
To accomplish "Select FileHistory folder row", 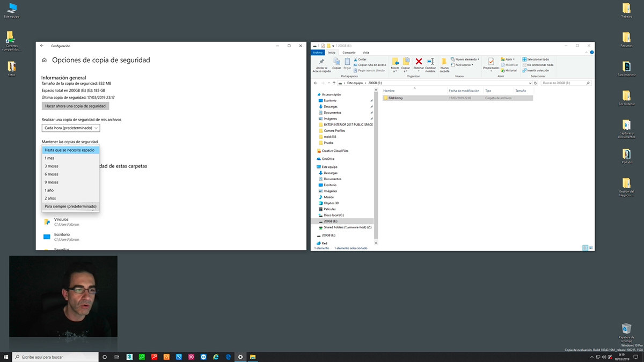I will [457, 98].
